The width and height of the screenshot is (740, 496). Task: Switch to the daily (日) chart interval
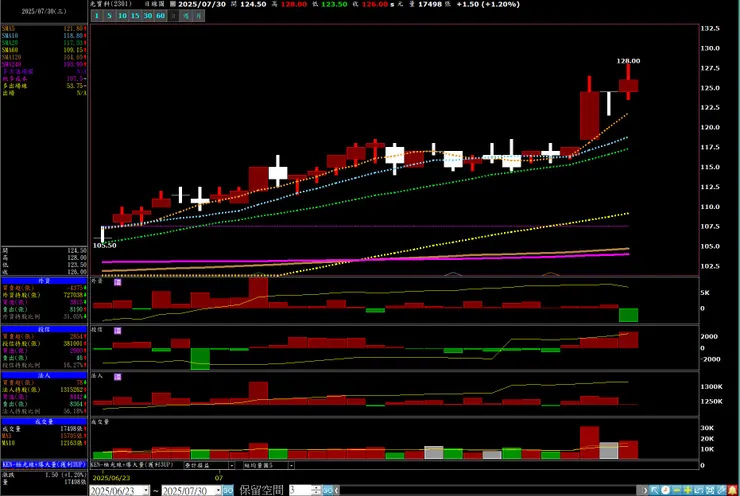[173, 16]
